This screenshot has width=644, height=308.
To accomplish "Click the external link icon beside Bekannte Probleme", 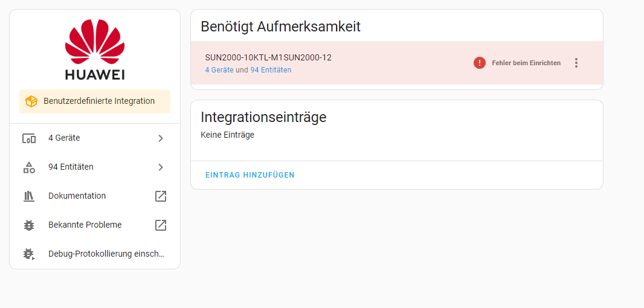I will 161,225.
